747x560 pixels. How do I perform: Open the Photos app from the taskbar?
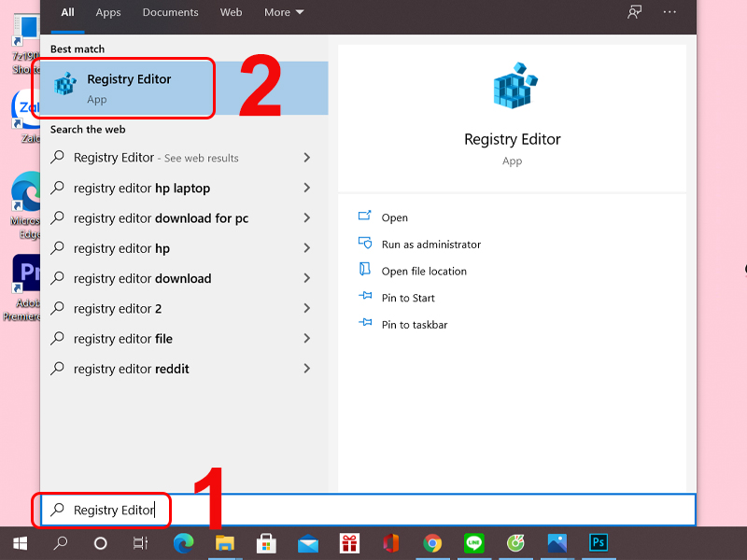pyautogui.click(x=557, y=542)
